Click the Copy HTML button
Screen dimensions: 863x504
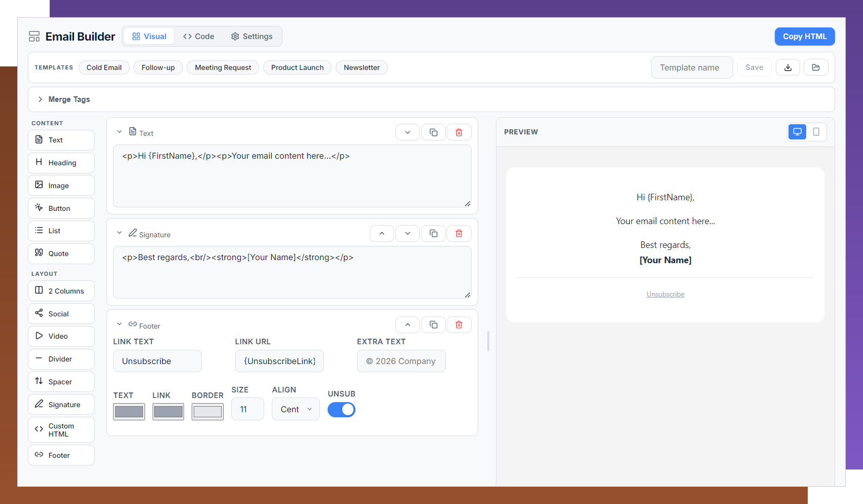click(804, 36)
